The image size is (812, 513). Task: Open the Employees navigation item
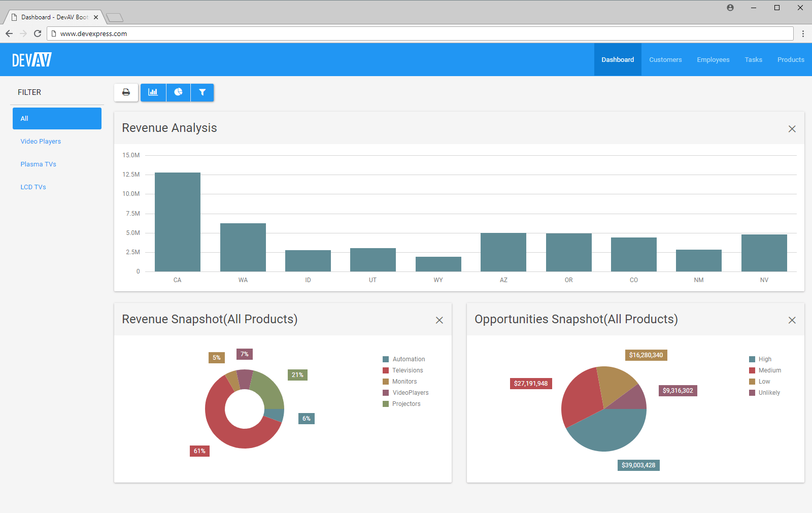pyautogui.click(x=713, y=59)
